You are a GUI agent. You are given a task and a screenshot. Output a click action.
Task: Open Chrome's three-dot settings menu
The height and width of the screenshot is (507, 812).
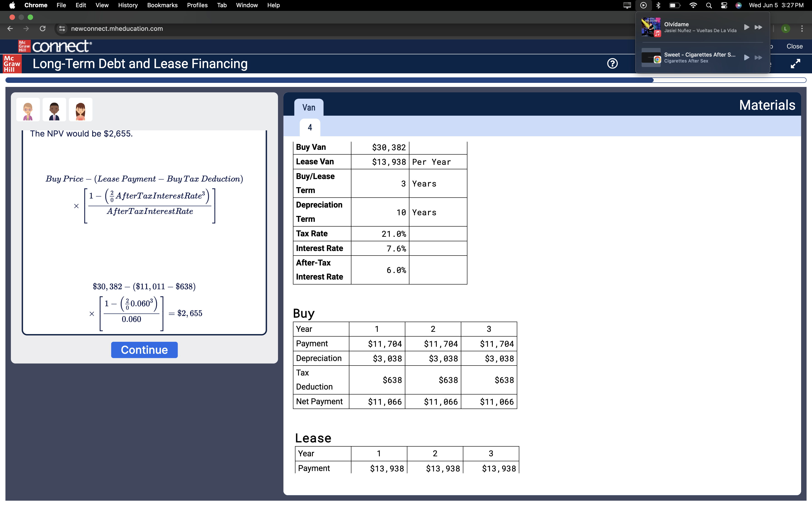[802, 29]
